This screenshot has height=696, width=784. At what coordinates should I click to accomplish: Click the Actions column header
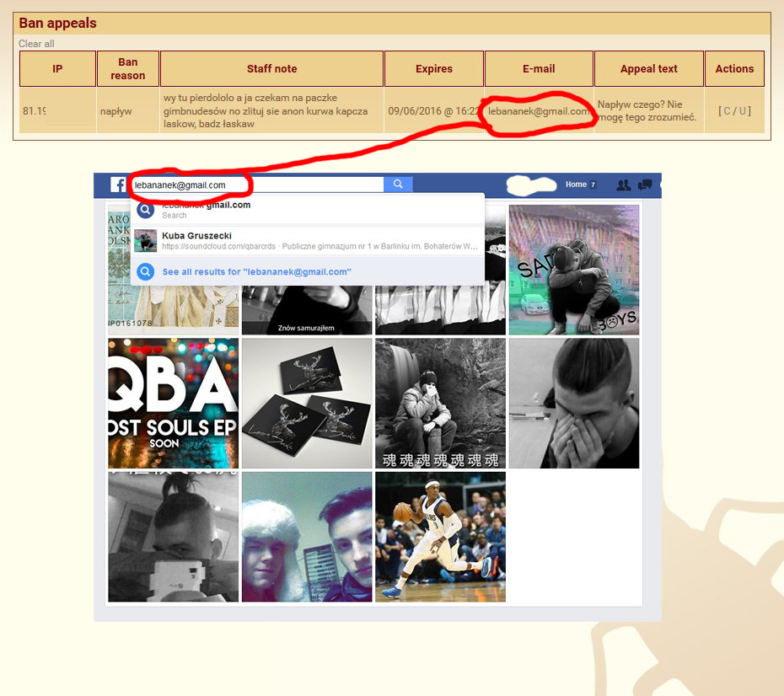(x=734, y=68)
